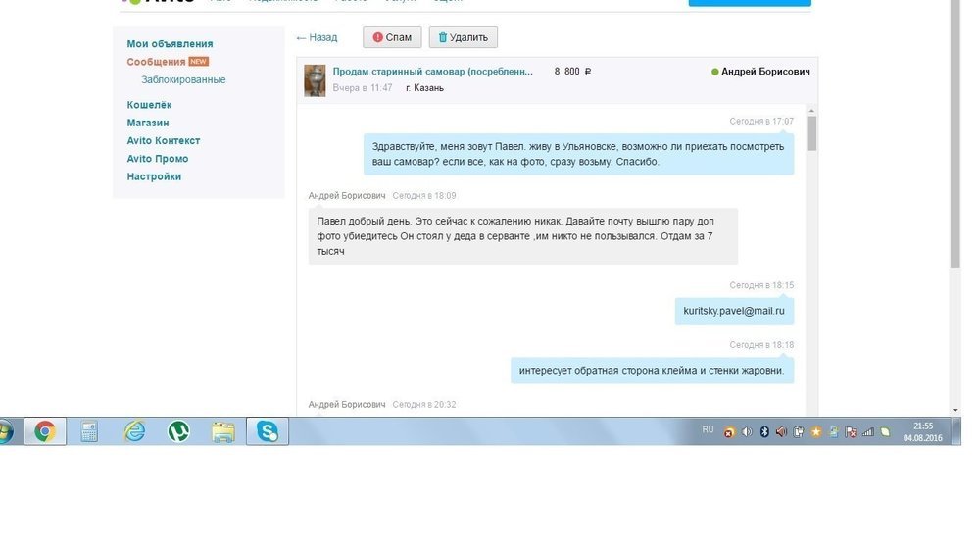980x551 pixels.
Task: Open Windows Explorer folder icon
Action: 223,431
